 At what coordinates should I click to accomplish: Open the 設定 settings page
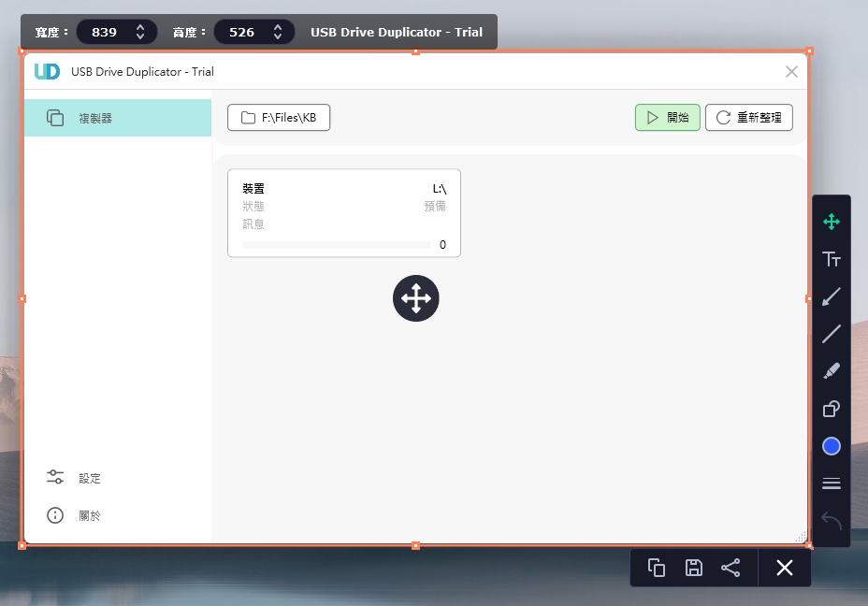pos(89,478)
